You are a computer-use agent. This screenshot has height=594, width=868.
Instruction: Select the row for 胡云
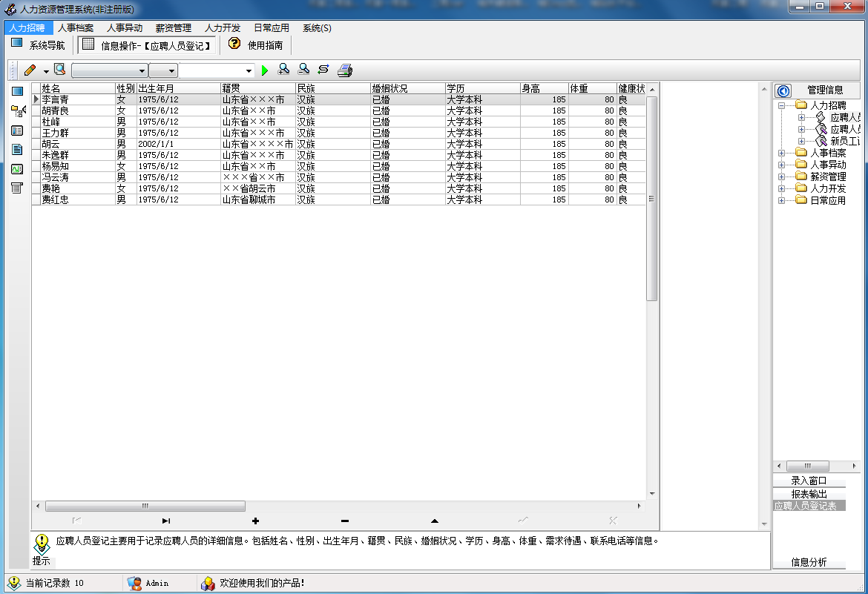(x=339, y=144)
